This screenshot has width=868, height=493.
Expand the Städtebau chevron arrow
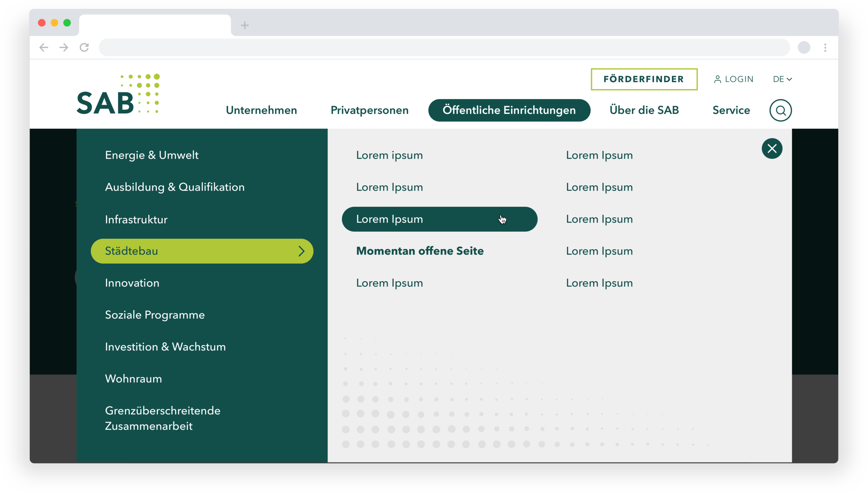[301, 251]
